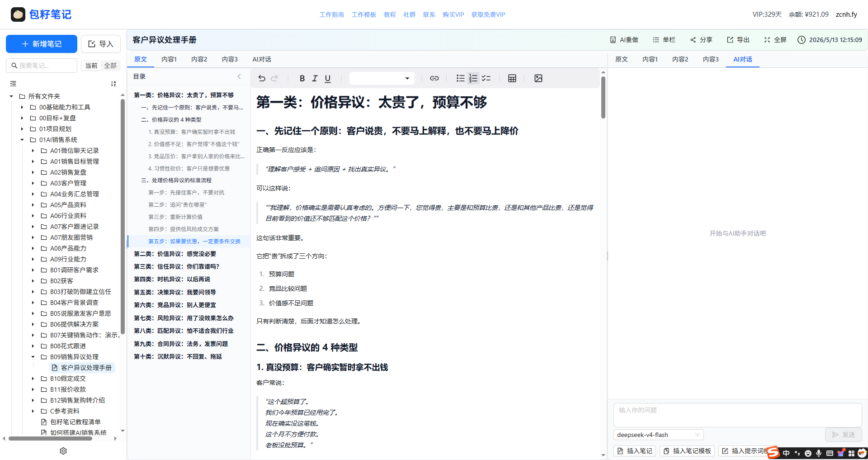868x460 pixels.
Task: Collapse the 01AI销售系统 folder
Action: click(22, 140)
